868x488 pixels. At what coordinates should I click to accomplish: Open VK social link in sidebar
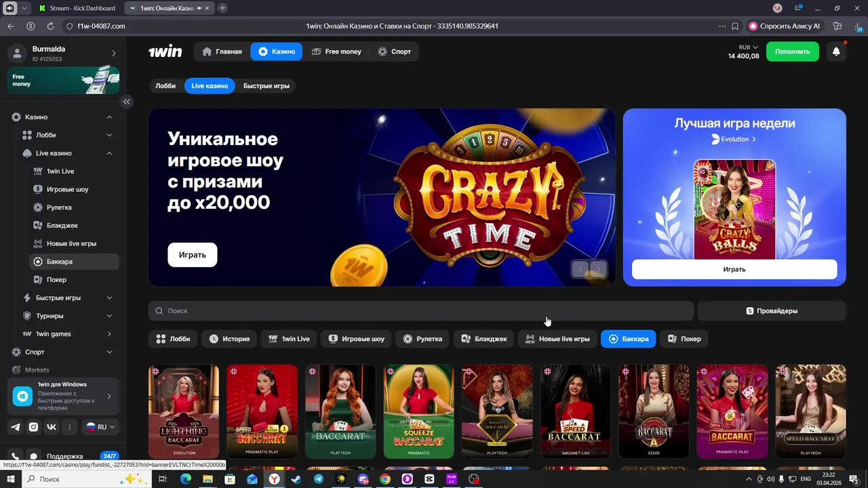(x=52, y=427)
